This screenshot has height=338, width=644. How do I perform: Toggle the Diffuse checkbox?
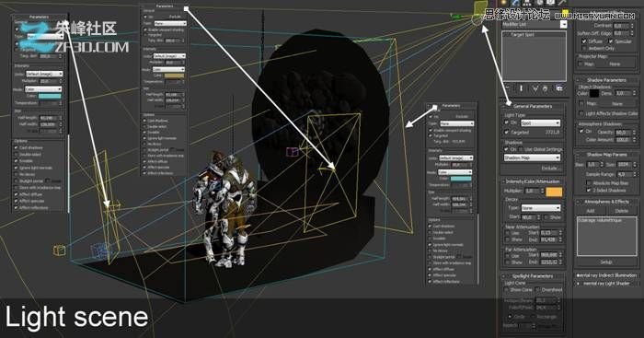(x=584, y=41)
